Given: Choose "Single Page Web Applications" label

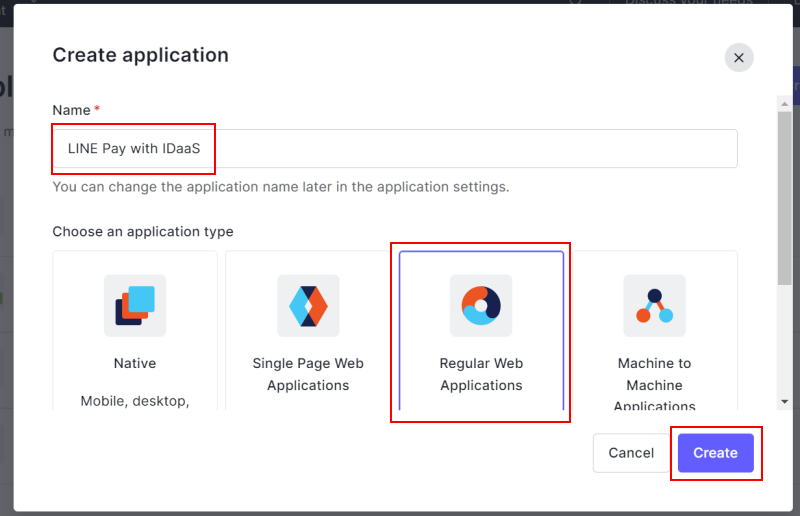Looking at the screenshot, I should click(308, 374).
